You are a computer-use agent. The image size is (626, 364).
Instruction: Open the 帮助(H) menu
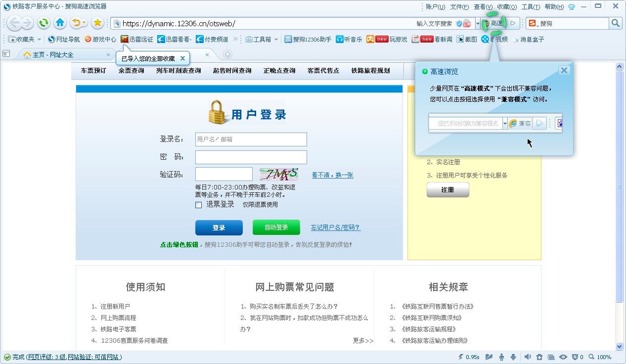554,7
